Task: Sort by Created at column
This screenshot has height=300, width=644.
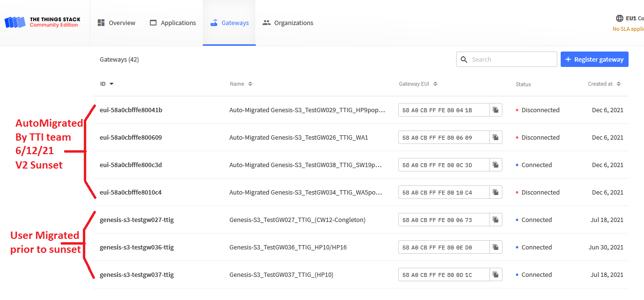Action: (604, 84)
